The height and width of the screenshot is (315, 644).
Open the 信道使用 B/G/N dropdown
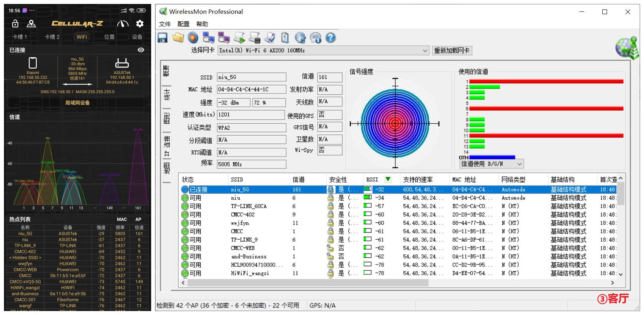(519, 164)
